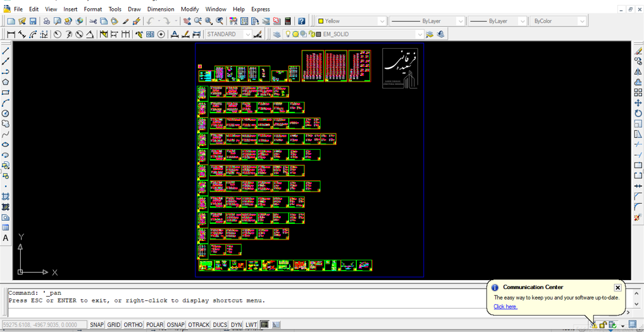Select the Hatch tool
This screenshot has height=332, width=644.
coord(6,197)
